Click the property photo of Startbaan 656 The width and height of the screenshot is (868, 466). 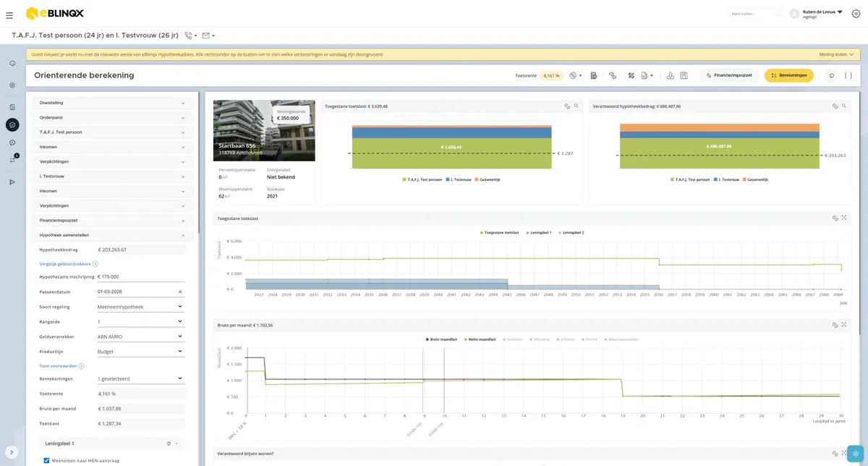[264, 130]
